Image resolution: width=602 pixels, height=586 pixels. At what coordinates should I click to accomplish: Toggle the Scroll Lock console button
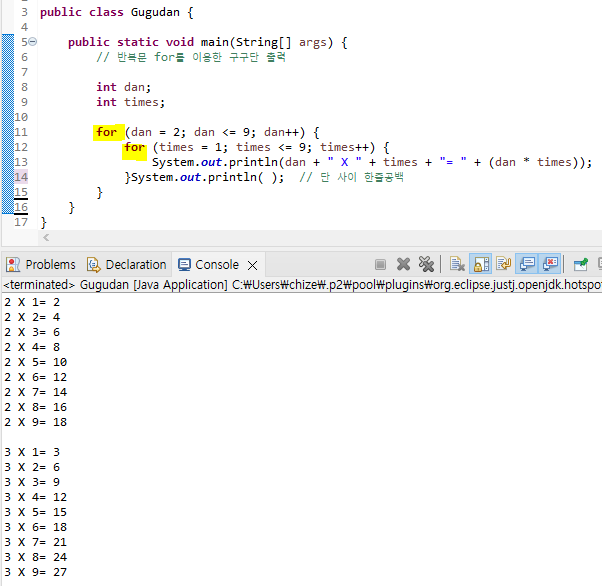[x=481, y=265]
